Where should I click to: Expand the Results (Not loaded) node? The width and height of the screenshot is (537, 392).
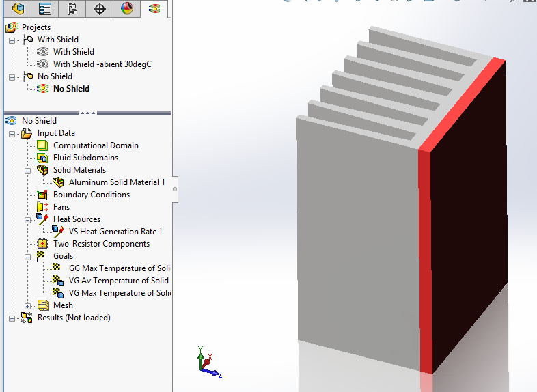click(x=12, y=318)
